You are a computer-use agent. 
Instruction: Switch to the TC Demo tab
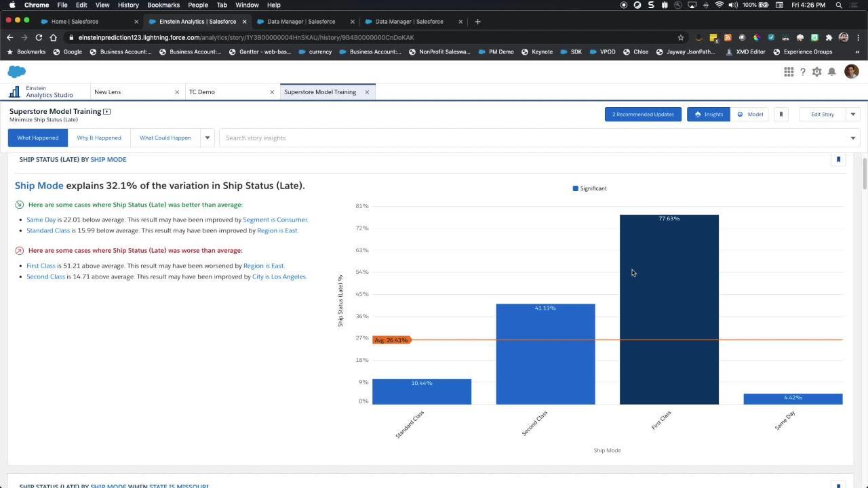(x=202, y=91)
